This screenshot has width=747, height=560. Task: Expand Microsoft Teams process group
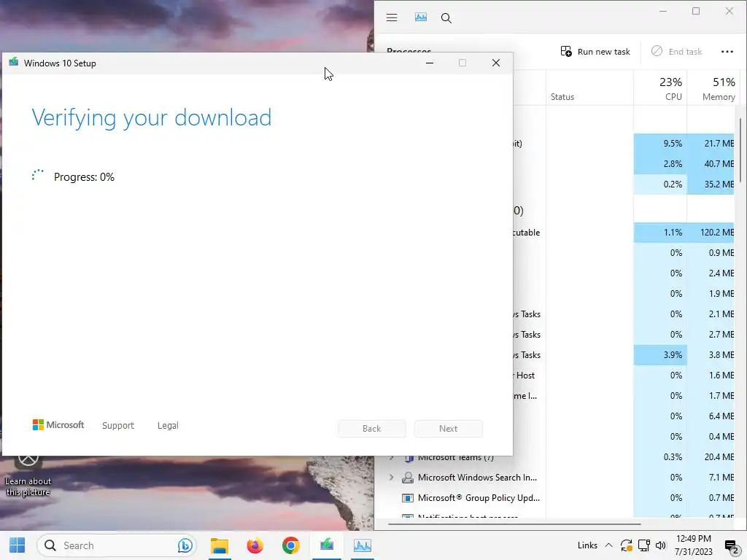[392, 457]
